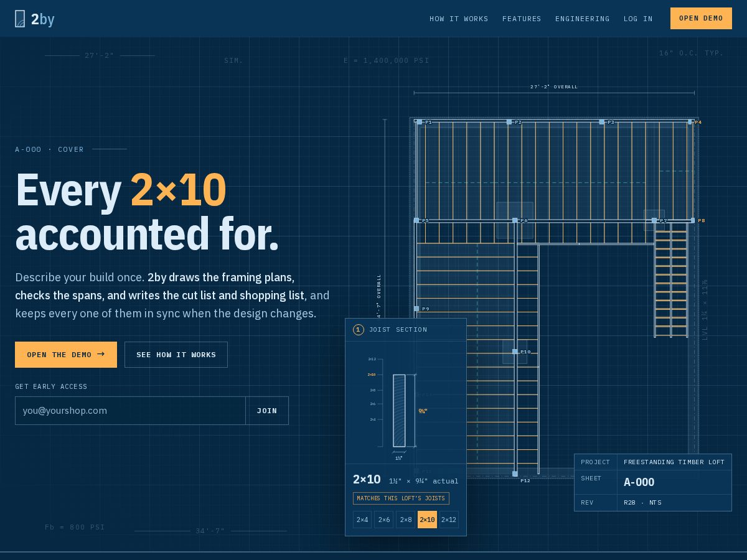
Task: Click post marker P2 on the plan
Action: coord(509,122)
